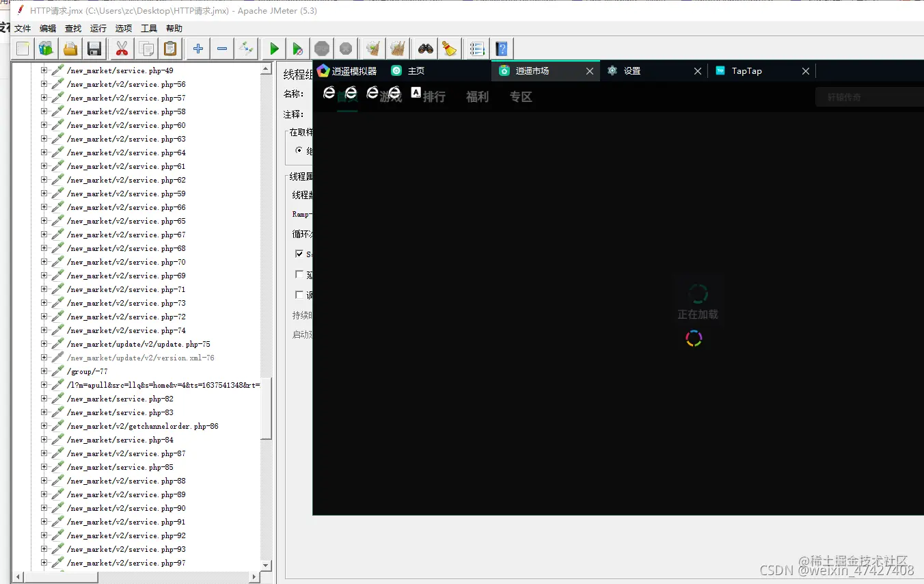Expand the getchannelorder.php-86 tree node

coord(44,426)
